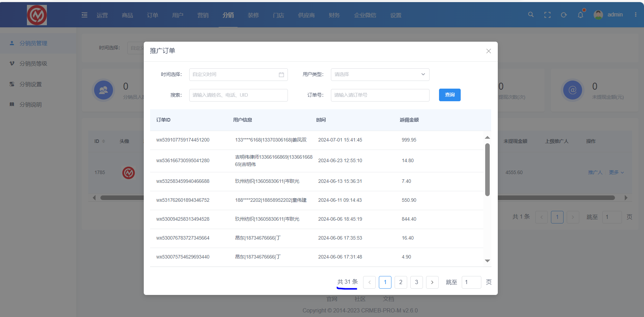
Task: Open the header search icon
Action: click(x=531, y=15)
